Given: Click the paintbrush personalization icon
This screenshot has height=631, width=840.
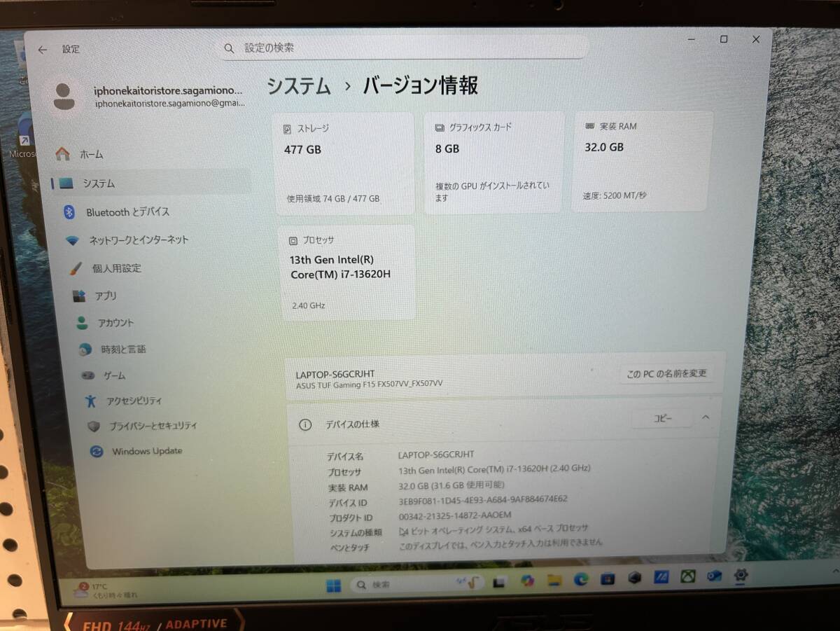Looking at the screenshot, I should [x=76, y=269].
